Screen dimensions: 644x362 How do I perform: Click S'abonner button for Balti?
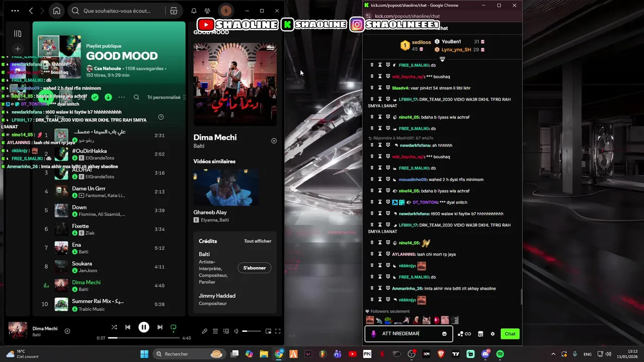point(254,268)
